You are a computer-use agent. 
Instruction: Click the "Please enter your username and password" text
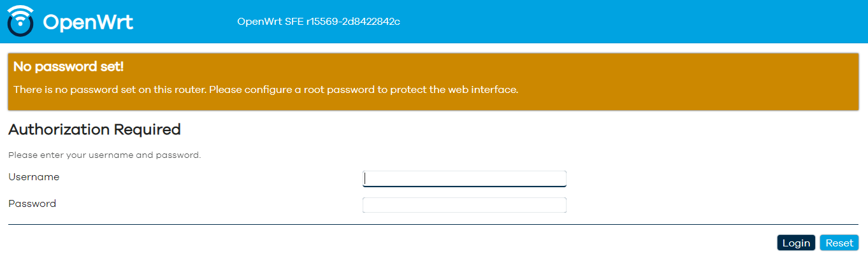click(x=105, y=155)
